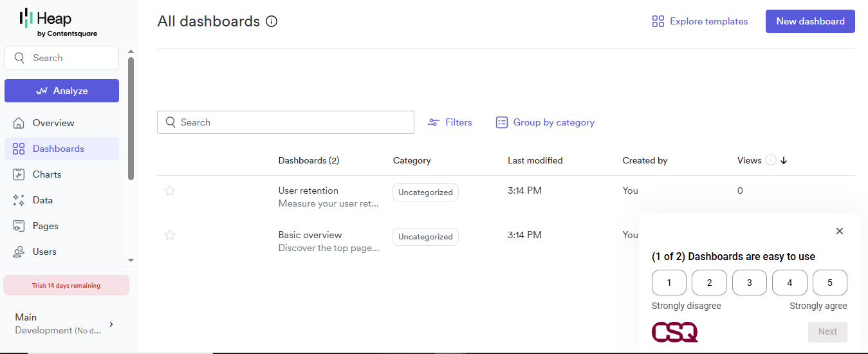Click the sidebar scrollbar thumb
This screenshot has height=354, width=868.
click(131, 119)
